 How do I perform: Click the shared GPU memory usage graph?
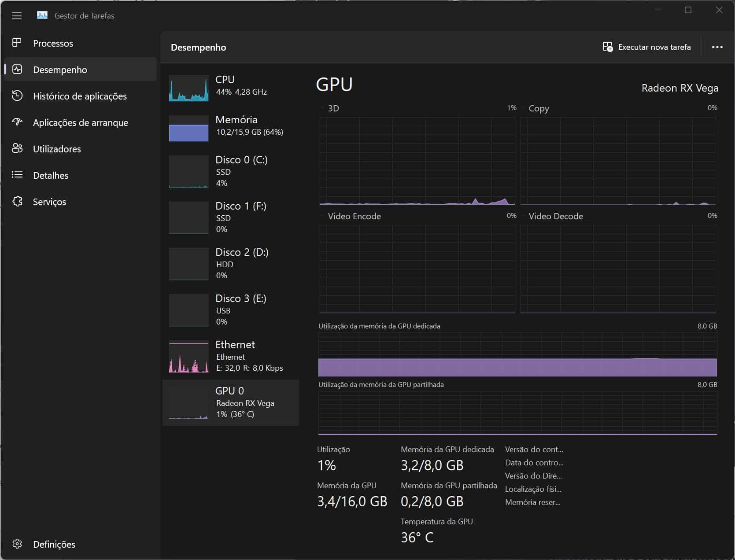(x=517, y=413)
